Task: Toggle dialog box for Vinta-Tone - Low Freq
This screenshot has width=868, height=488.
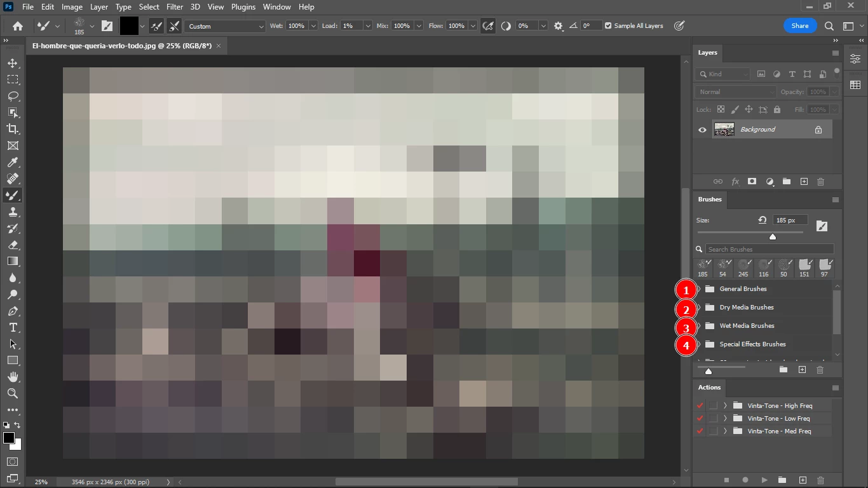Action: pyautogui.click(x=713, y=418)
